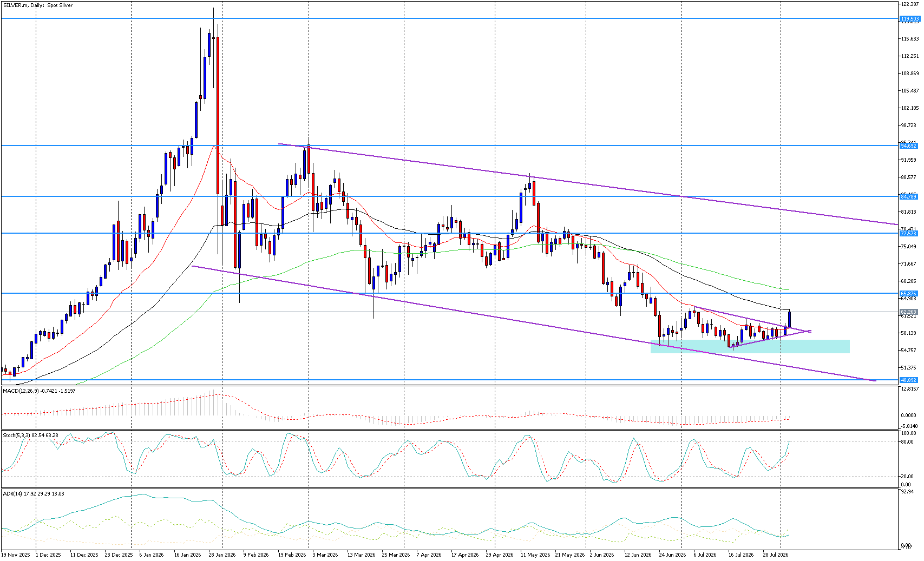Click the 92.94 value on the ADX scale
The width and height of the screenshot is (924, 561).
coord(907,492)
